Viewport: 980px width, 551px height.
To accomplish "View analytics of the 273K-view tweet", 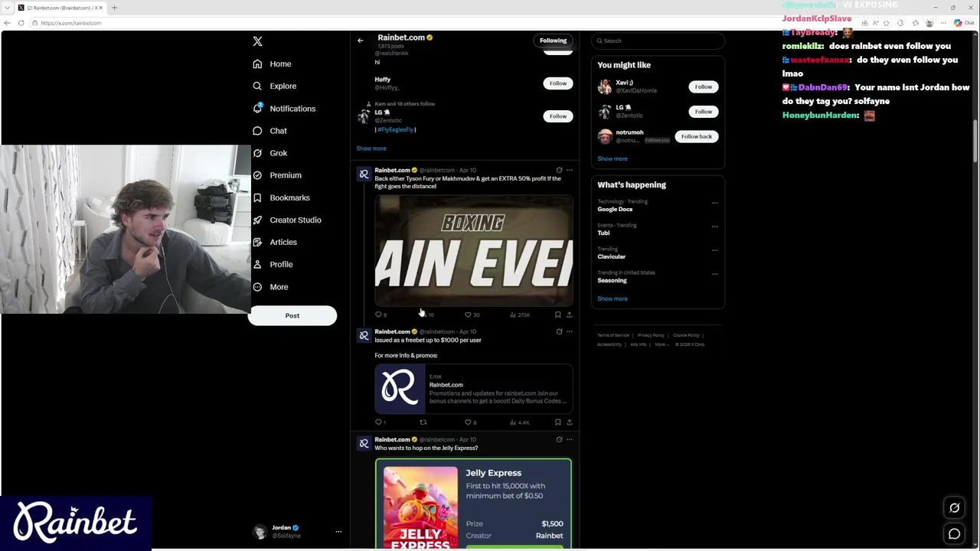I will [518, 315].
